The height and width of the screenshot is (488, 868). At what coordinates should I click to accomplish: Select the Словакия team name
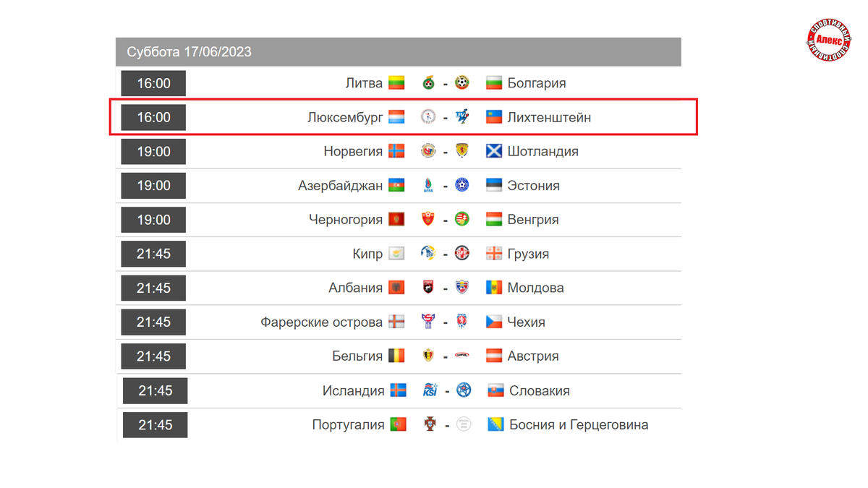pyautogui.click(x=540, y=390)
